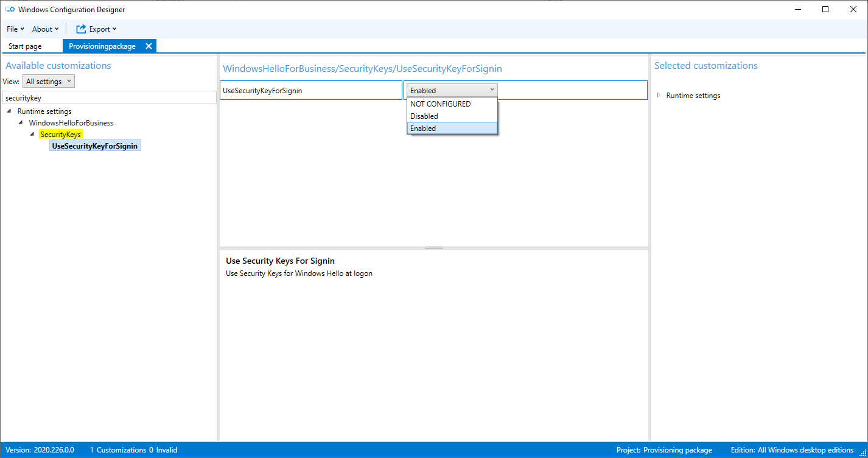Select Runtime settings under Selected customizations
The width and height of the screenshot is (868, 458).
(x=693, y=96)
